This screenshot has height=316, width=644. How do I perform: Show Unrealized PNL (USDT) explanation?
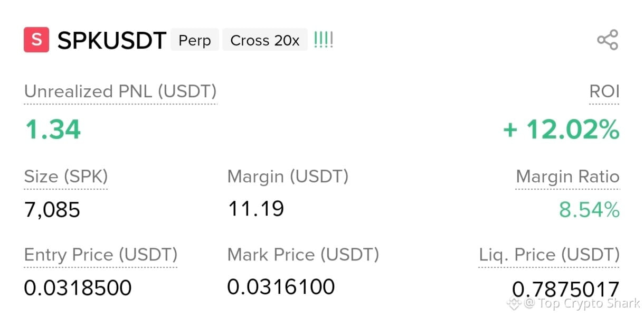pos(120,92)
